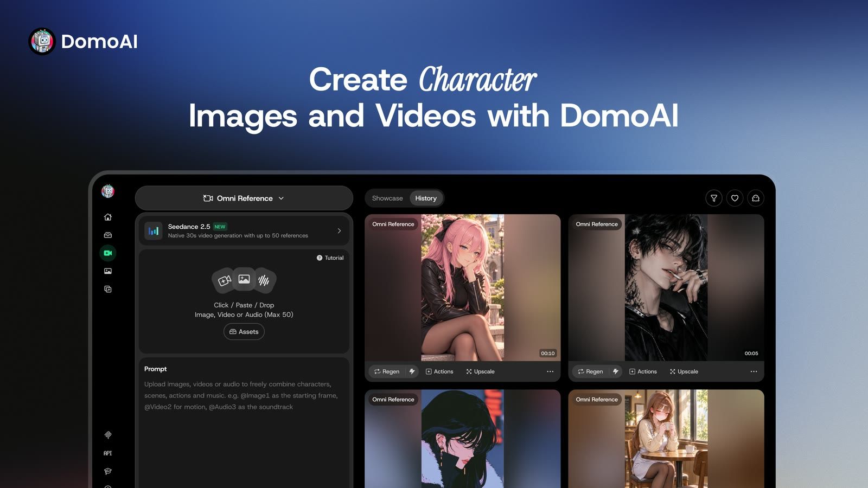This screenshot has width=868, height=488.
Task: Click the audio waveform icon in drop area
Action: [264, 280]
